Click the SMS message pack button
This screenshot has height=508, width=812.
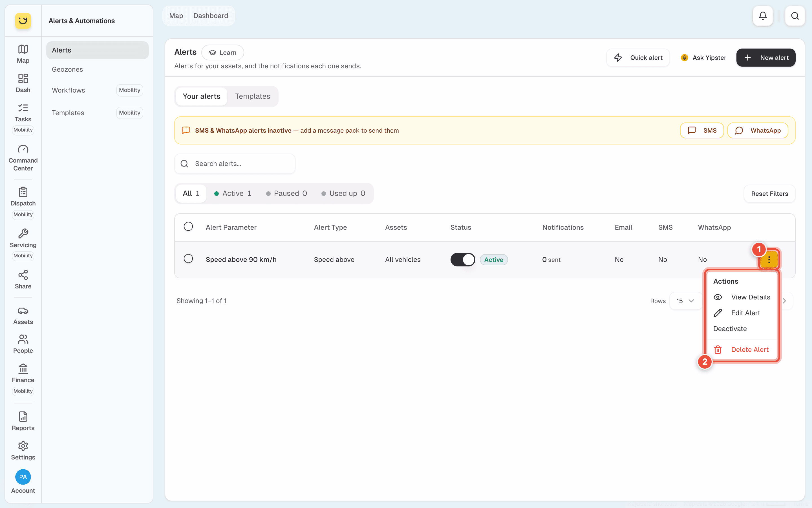(701, 130)
